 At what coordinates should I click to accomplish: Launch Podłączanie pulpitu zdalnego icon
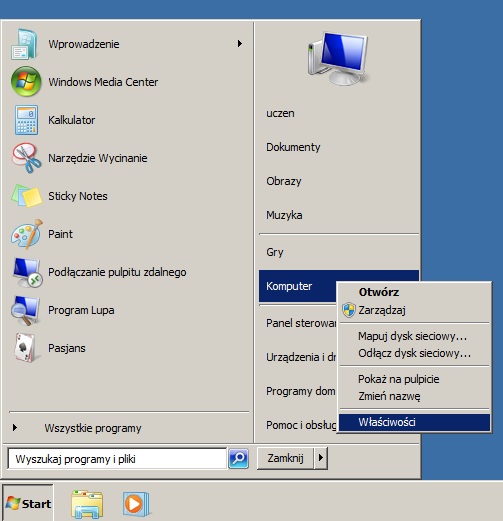pyautogui.click(x=27, y=272)
